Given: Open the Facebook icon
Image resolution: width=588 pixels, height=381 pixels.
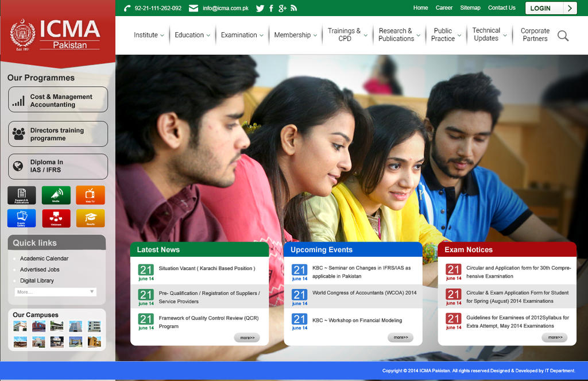Looking at the screenshot, I should coord(271,8).
